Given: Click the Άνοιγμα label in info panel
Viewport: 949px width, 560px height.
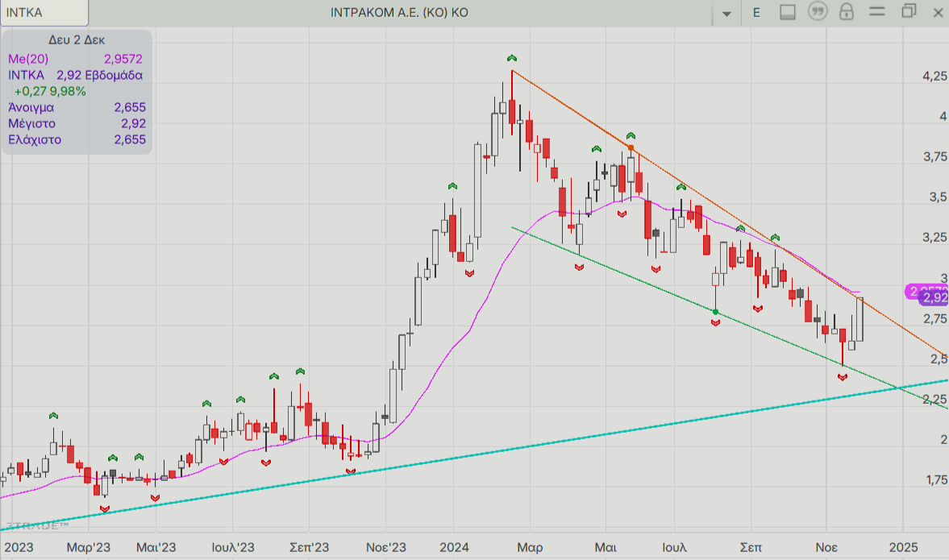Looking at the screenshot, I should click(31, 107).
